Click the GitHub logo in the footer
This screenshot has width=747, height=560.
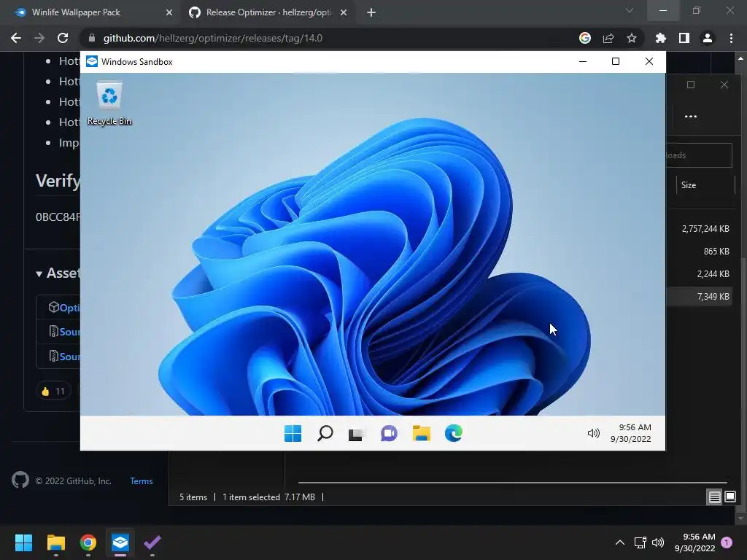20,481
